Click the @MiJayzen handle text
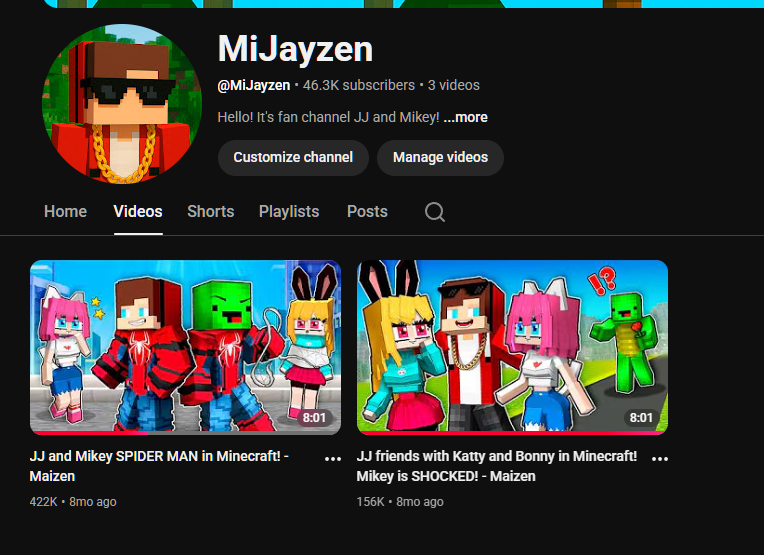This screenshot has width=764, height=555. tap(253, 85)
